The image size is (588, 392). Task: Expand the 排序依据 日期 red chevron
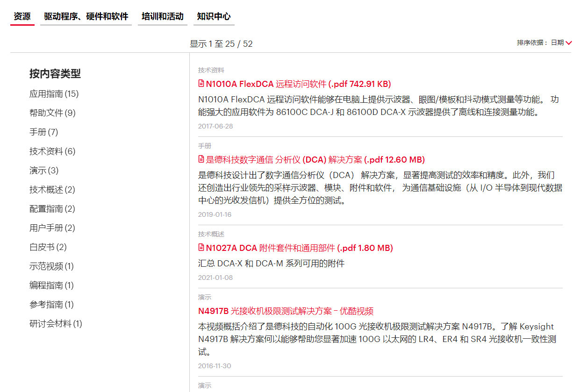point(569,43)
